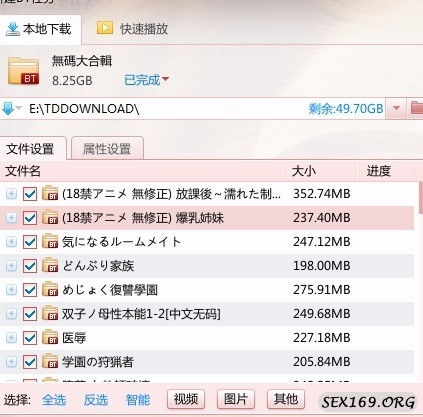Click the folder icon in the 249.68MB row
This screenshot has width=423, height=417.
click(x=50, y=313)
